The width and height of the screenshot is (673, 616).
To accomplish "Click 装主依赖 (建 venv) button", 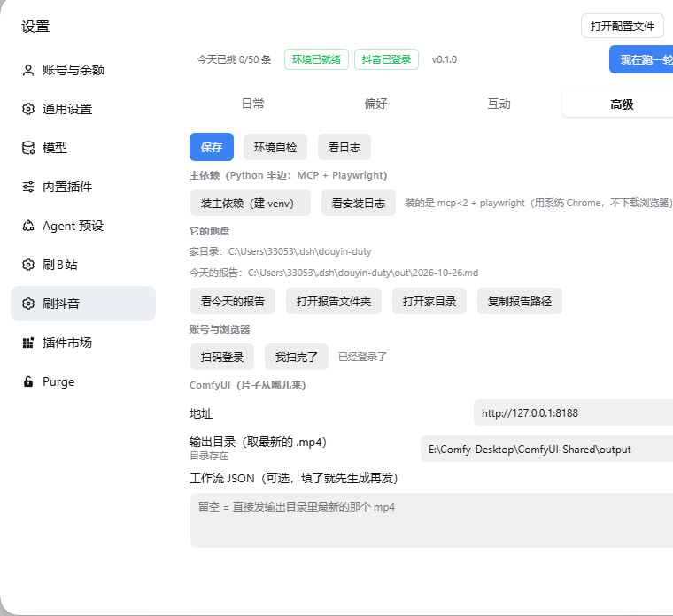I will 251,203.
